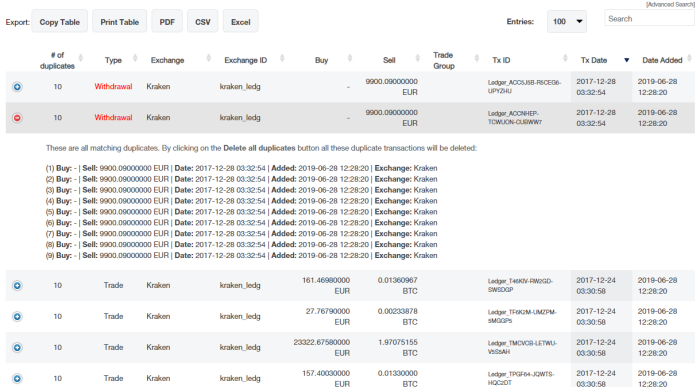Export the table to Excel

pos(241,22)
